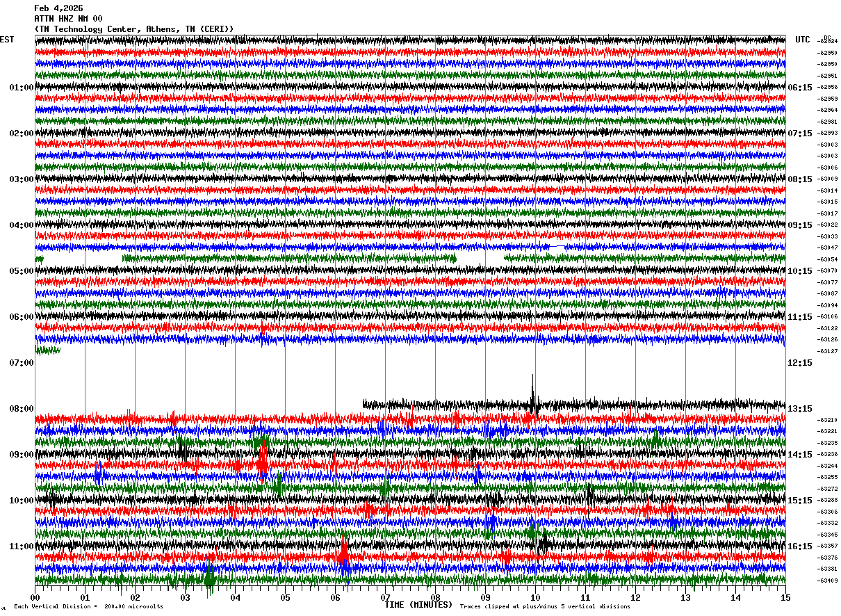The image size is (841, 616).
Task: Click the 06:15 UTC time label
Action: [800, 88]
